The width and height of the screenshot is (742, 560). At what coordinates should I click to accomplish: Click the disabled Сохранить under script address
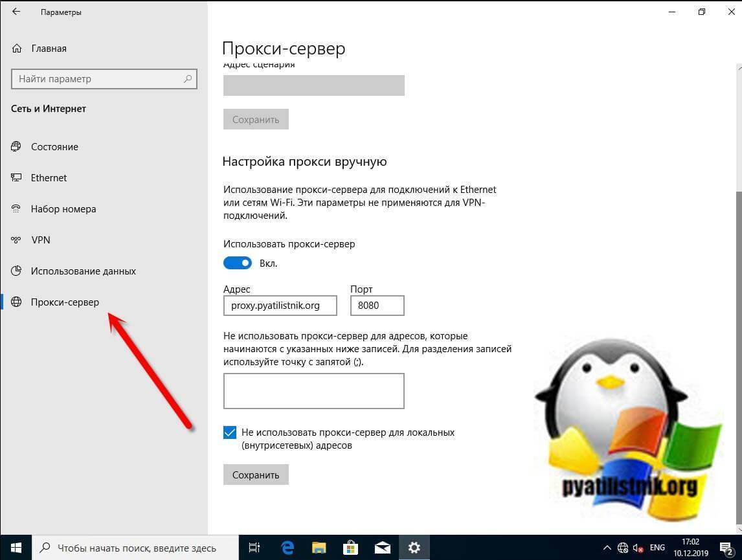click(x=256, y=120)
